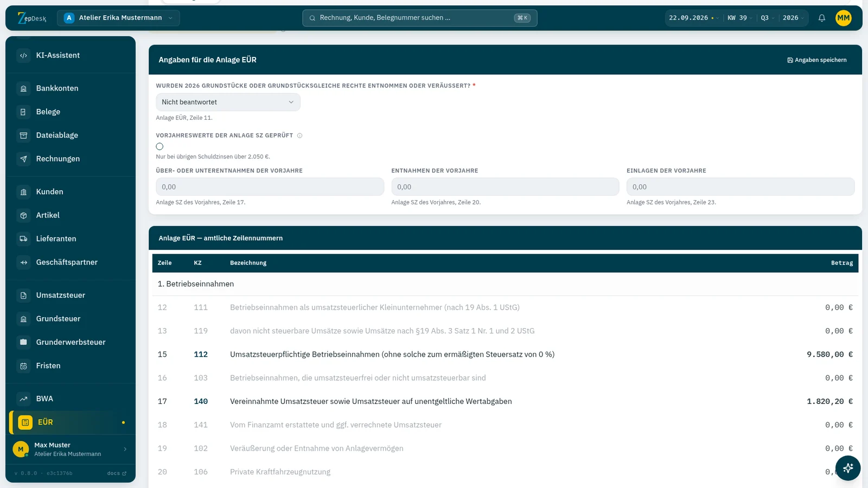Click the Kunden building icon
868x488 pixels.
pyautogui.click(x=23, y=192)
